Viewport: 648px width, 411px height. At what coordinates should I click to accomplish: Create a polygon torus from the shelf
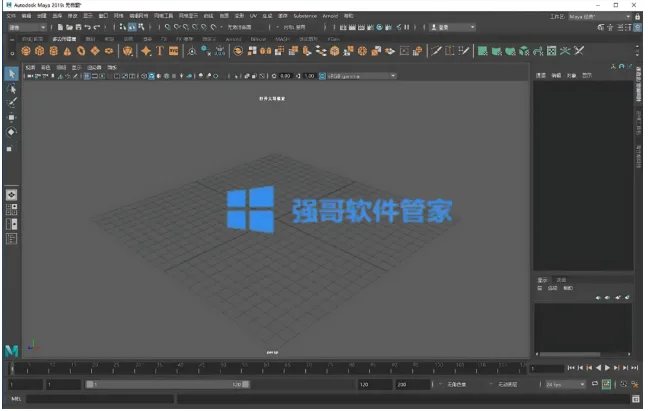click(x=81, y=51)
